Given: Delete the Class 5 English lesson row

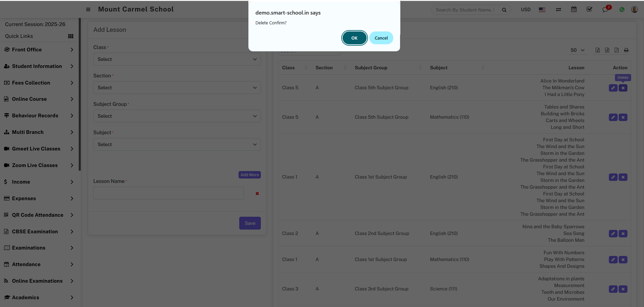Looking at the screenshot, I should click(623, 88).
